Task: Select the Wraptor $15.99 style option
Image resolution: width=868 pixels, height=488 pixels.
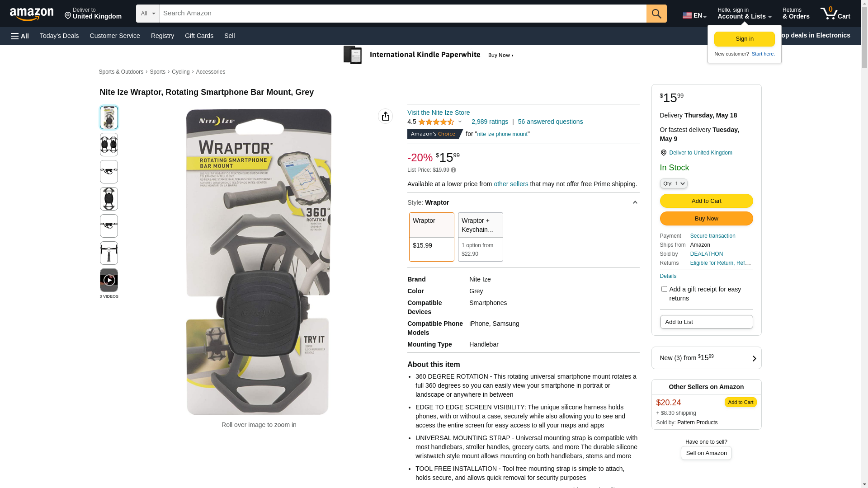Action: (431, 237)
